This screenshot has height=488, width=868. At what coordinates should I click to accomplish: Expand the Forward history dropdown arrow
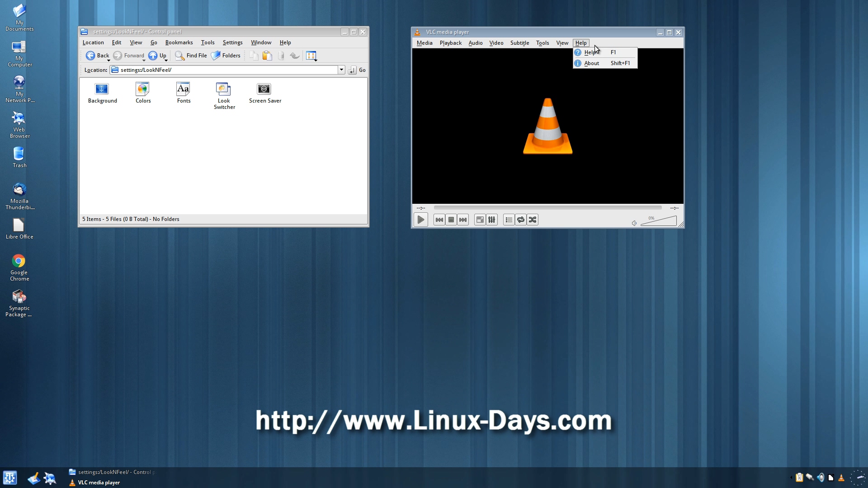click(x=144, y=60)
